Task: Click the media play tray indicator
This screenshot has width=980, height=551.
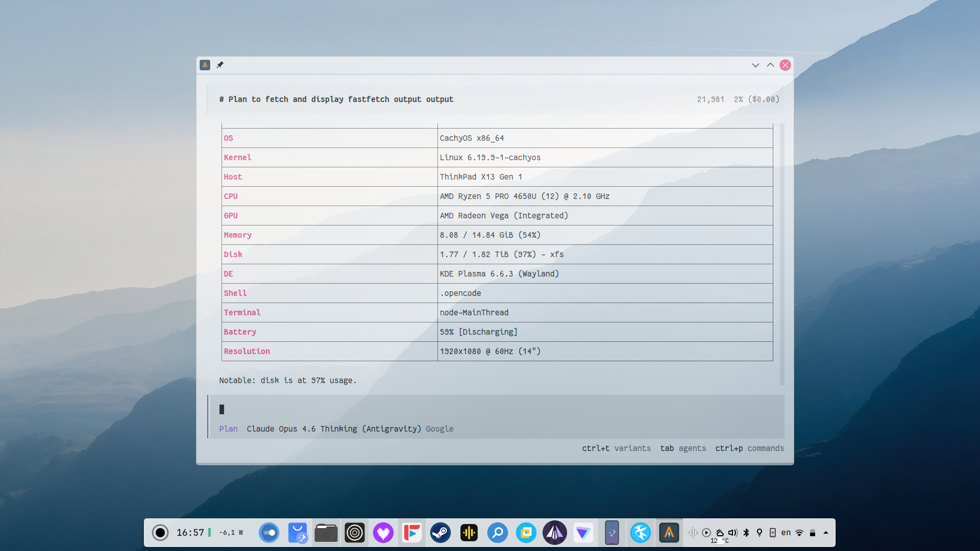Action: tap(706, 533)
